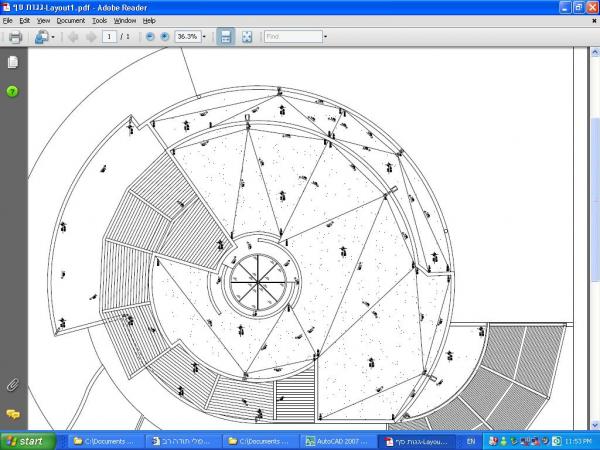Open the Document menu

coord(70,20)
